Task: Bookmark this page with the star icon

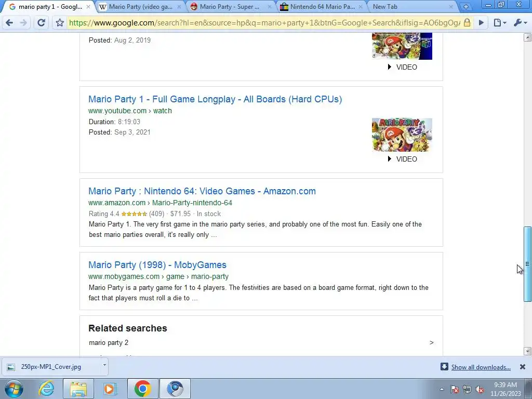Action: [60, 23]
